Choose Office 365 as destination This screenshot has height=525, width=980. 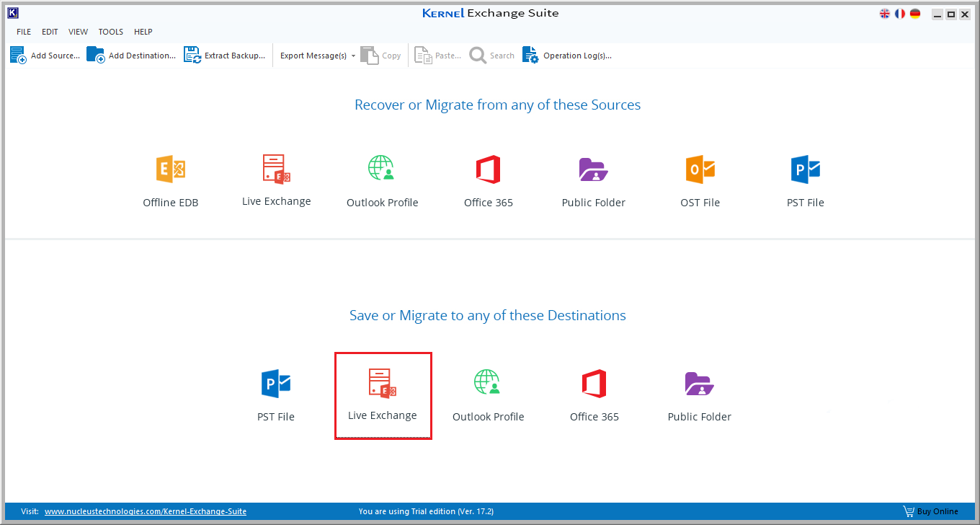point(594,396)
